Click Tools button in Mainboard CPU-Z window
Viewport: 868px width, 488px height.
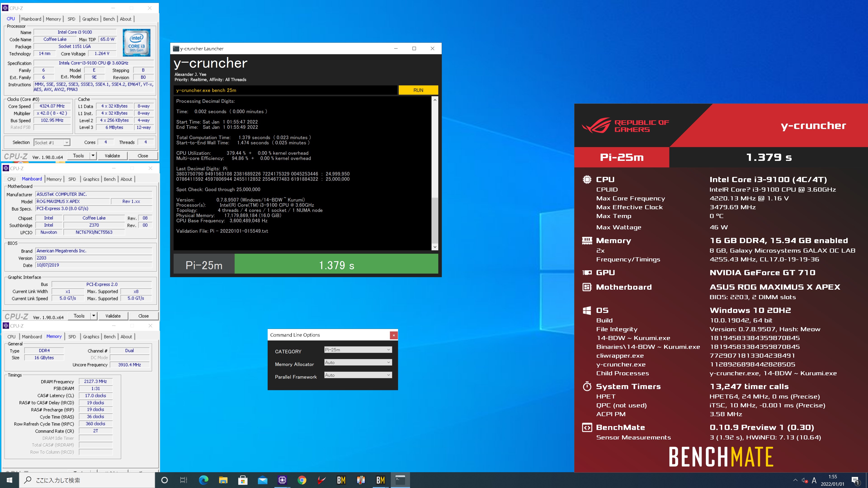pos(79,316)
